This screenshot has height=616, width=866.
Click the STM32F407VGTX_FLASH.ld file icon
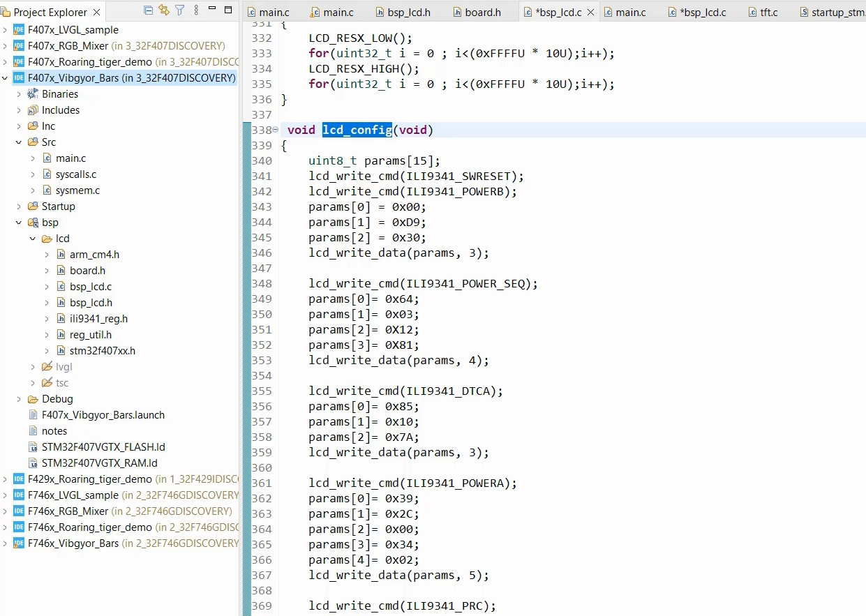tap(33, 447)
